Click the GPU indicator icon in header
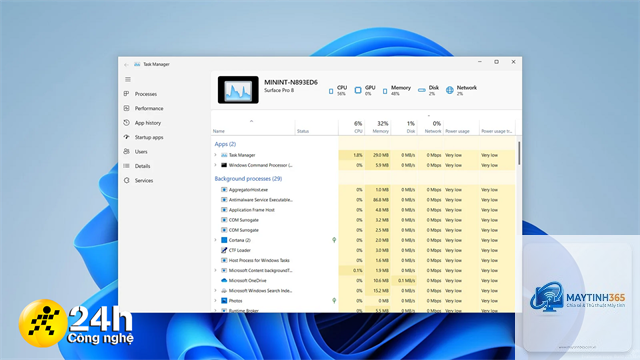The width and height of the screenshot is (640, 360). pos(358,90)
